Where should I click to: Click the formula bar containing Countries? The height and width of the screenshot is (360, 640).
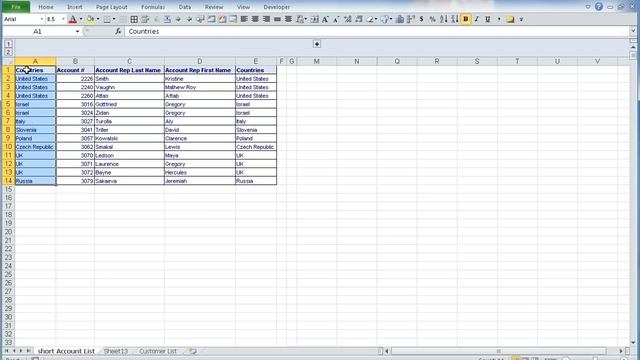(x=378, y=31)
